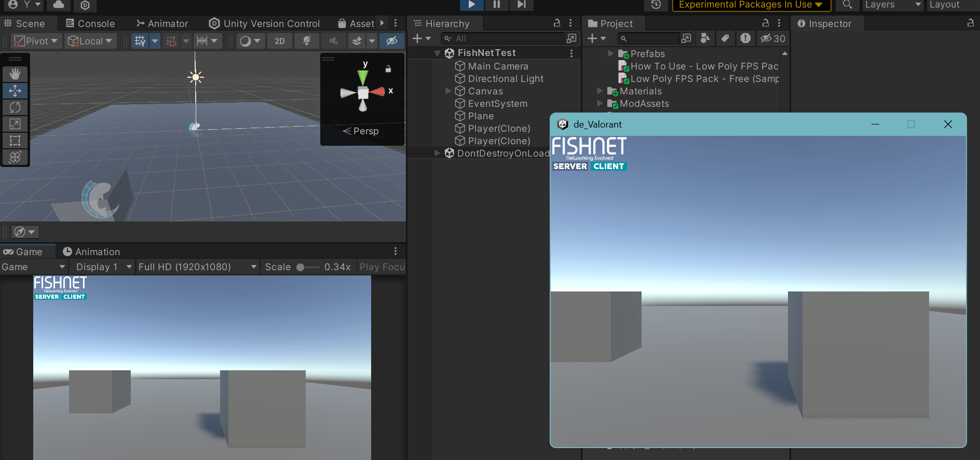
Task: Switch to the Console tab
Action: point(90,24)
